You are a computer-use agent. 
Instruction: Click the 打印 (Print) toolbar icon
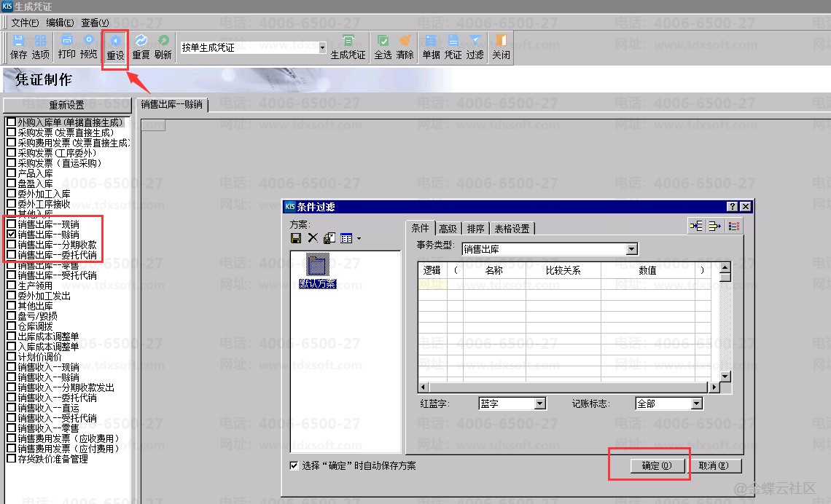click(66, 47)
